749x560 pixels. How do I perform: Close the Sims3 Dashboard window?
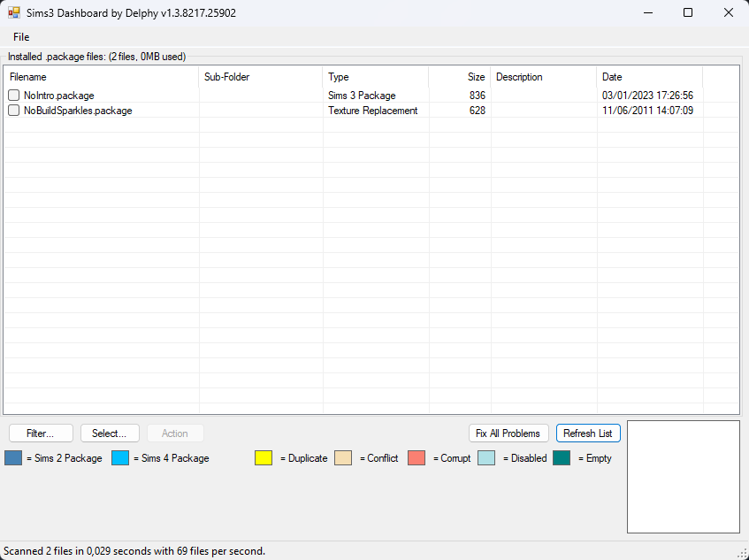729,12
